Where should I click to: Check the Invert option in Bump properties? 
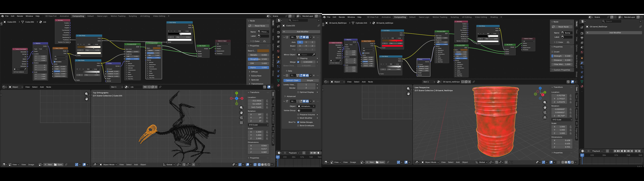pyautogui.click(x=552, y=52)
